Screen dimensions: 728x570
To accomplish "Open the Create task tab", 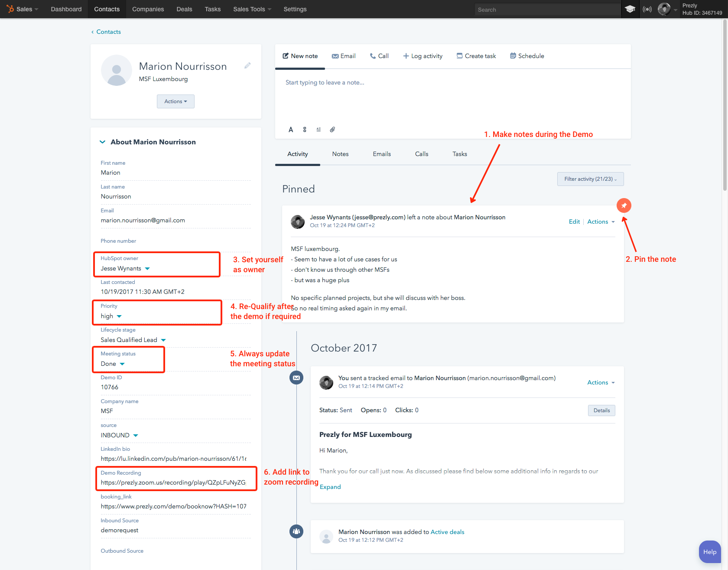I will pyautogui.click(x=476, y=56).
